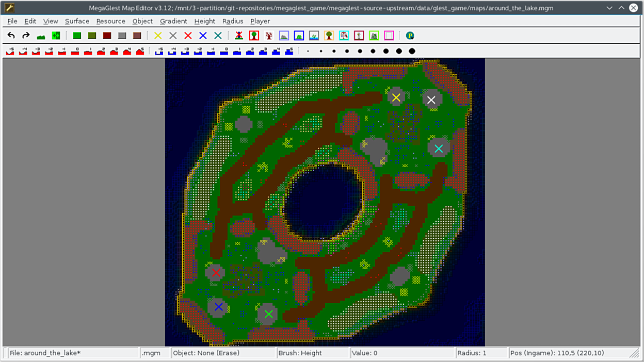
Task: Click the round P player icon
Action: (410, 36)
